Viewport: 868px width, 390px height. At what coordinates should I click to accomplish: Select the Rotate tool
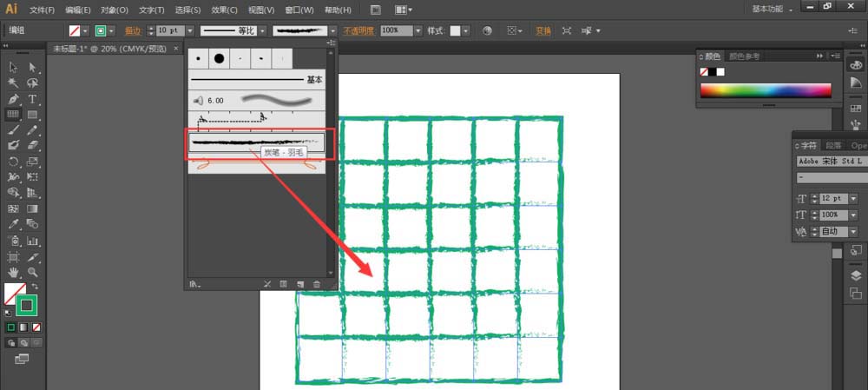click(x=14, y=162)
